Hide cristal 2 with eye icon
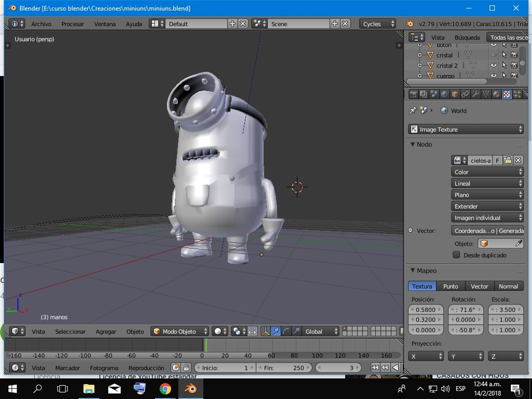 (x=494, y=65)
